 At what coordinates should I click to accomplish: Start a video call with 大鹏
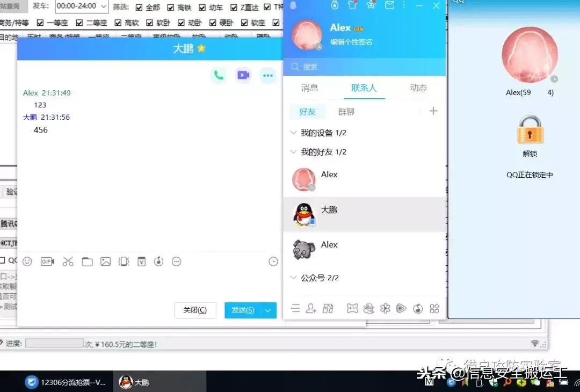pos(243,75)
